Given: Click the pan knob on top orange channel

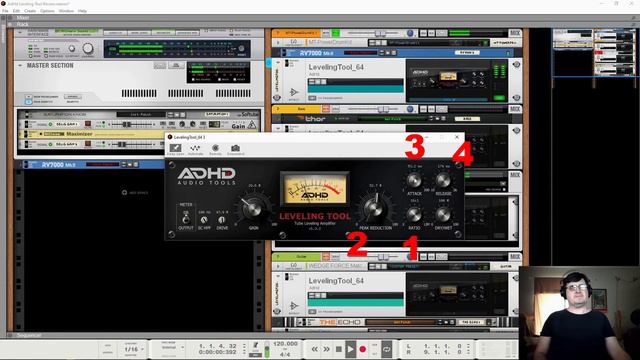Looking at the screenshot, I should (410, 33).
